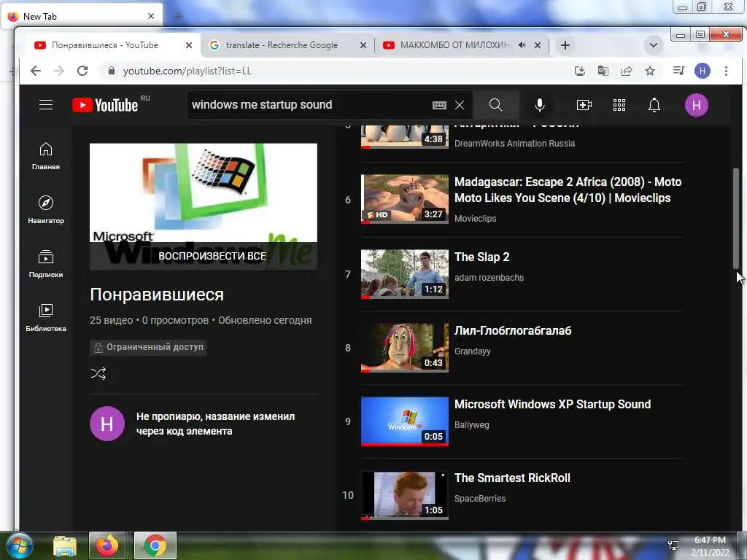Open the Windows Start button
The width and height of the screenshot is (747, 560).
19,545
